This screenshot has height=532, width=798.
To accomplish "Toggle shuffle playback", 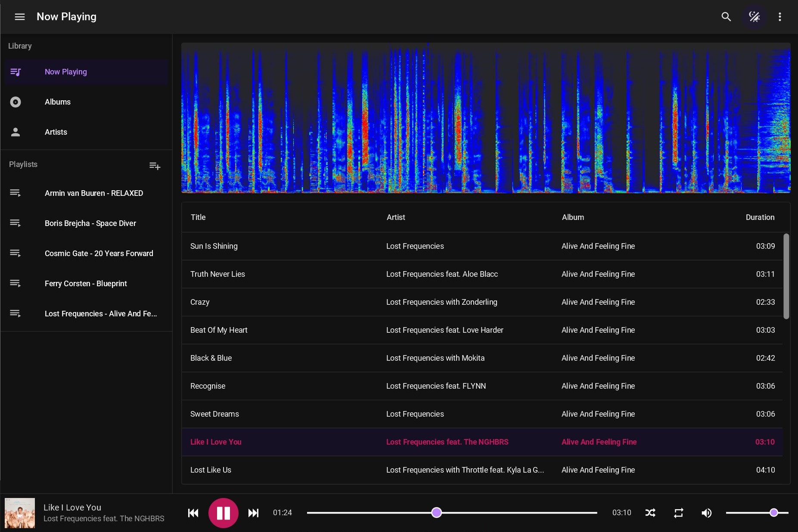I will tap(650, 513).
